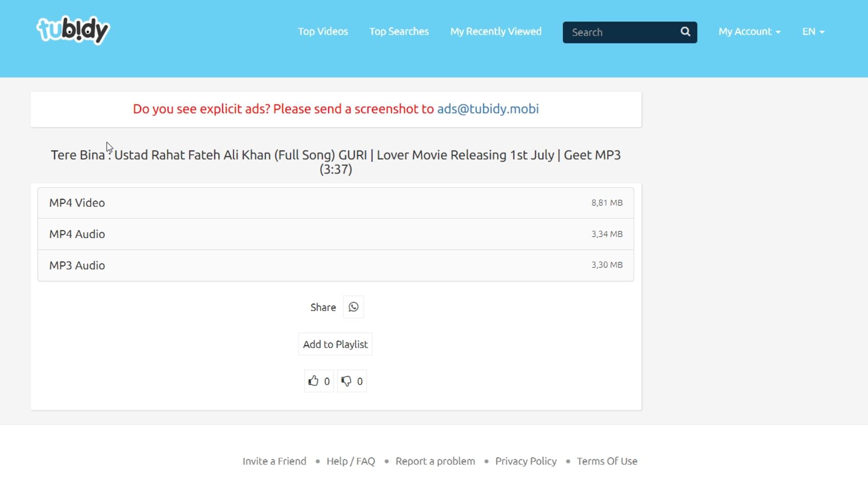
Task: Toggle Add to Playlist button
Action: click(x=335, y=344)
